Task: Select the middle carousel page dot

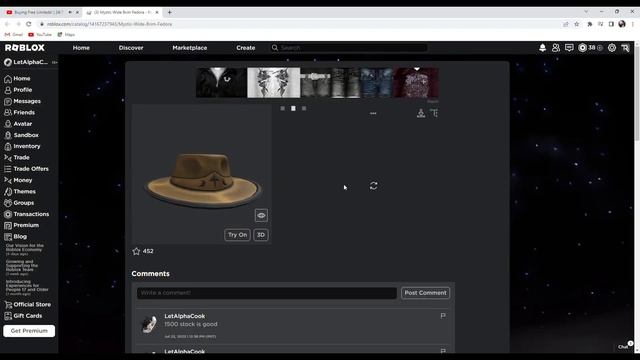Action: point(293,109)
